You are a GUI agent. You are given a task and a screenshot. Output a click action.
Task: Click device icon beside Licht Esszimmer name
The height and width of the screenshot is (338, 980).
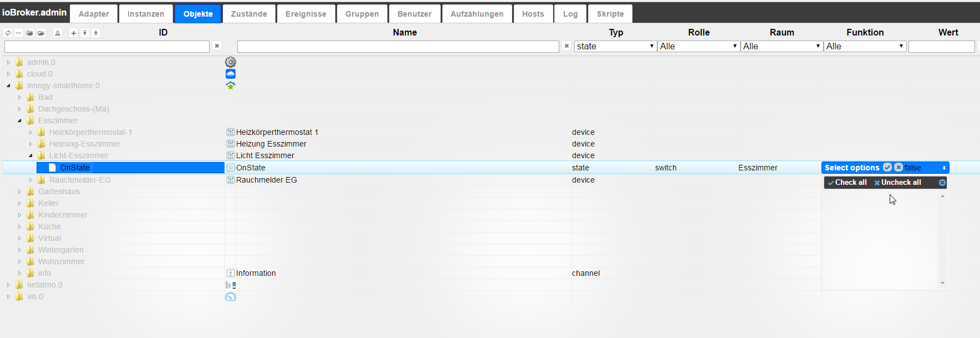(x=231, y=155)
